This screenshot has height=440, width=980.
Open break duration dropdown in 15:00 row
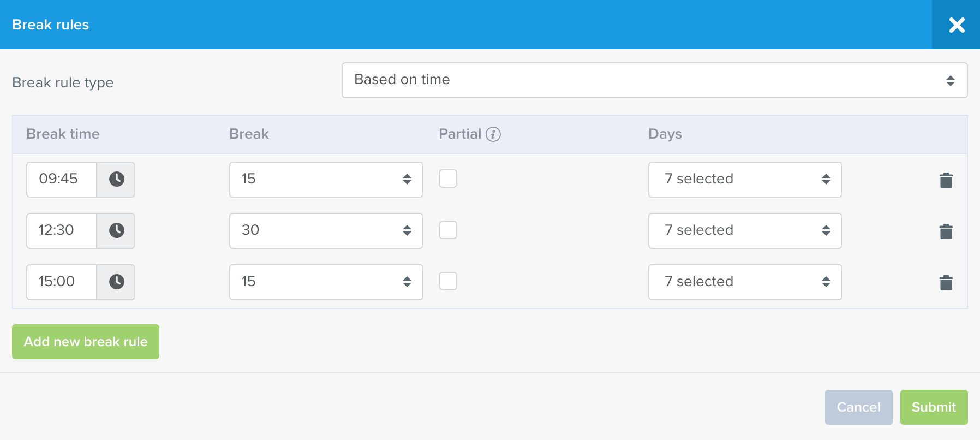coord(326,282)
